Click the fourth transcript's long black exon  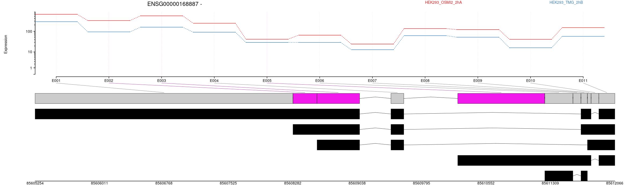click(x=524, y=160)
